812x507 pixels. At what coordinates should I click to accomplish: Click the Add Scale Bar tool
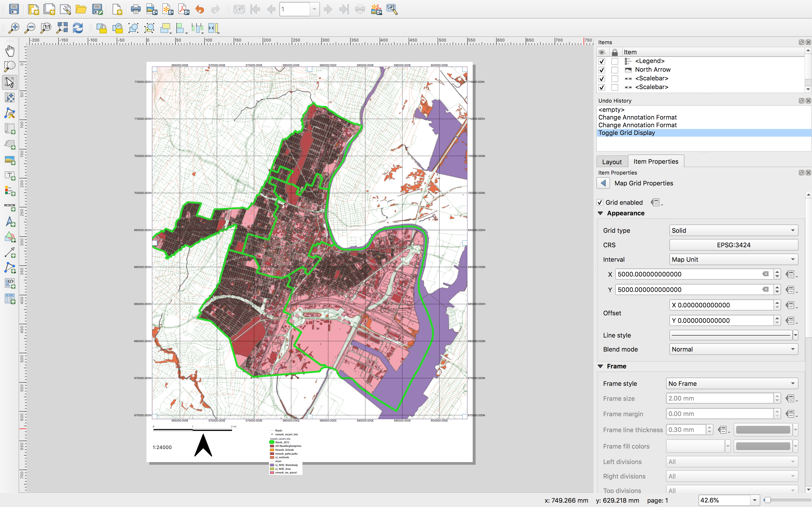(x=10, y=206)
